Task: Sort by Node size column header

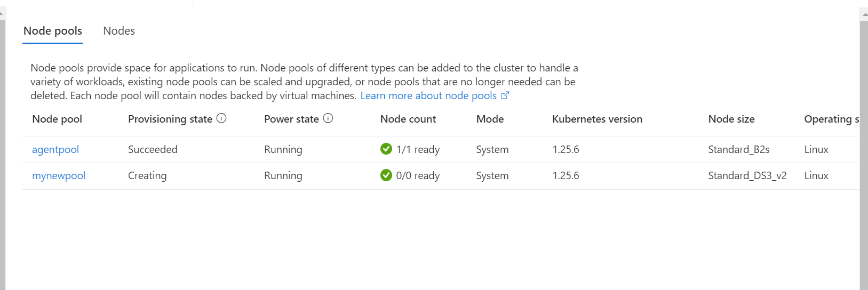Action: tap(731, 119)
